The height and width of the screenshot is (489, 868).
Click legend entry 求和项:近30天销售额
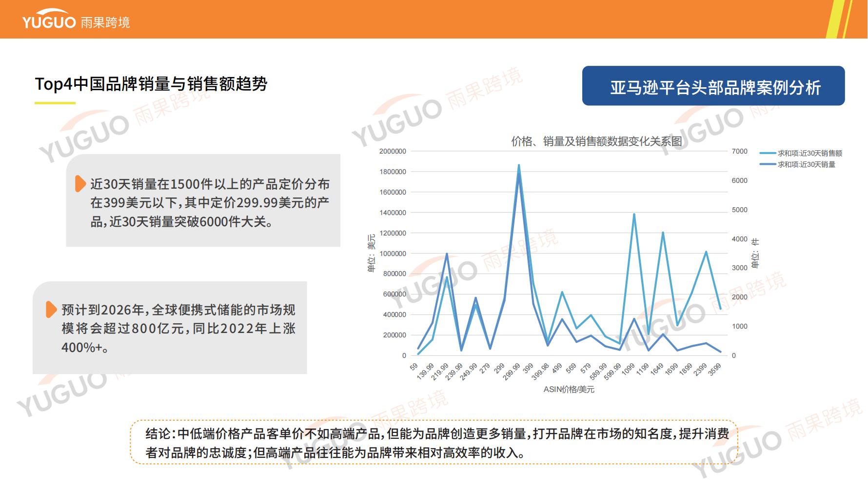tap(801, 153)
